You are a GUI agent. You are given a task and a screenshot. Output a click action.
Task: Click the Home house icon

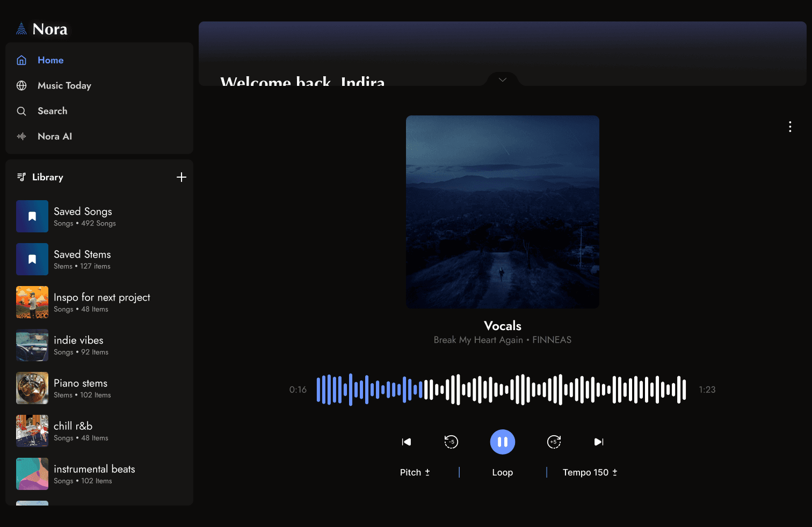[21, 60]
